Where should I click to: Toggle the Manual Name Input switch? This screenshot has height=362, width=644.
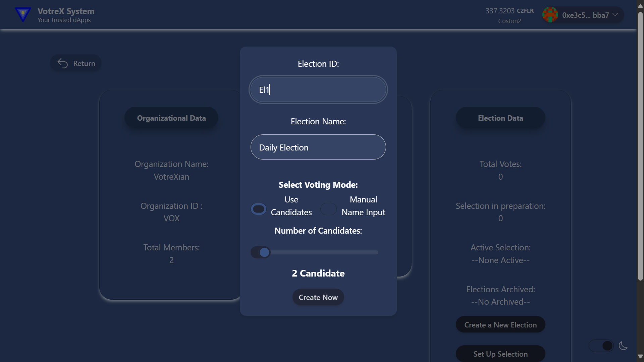(328, 209)
